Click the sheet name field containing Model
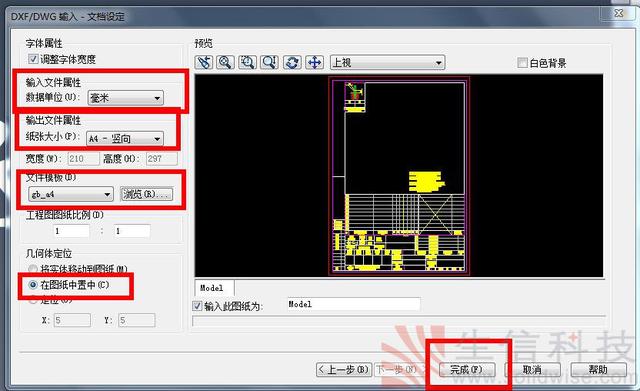Image resolution: width=640 pixels, height=391 pixels. coord(353,304)
